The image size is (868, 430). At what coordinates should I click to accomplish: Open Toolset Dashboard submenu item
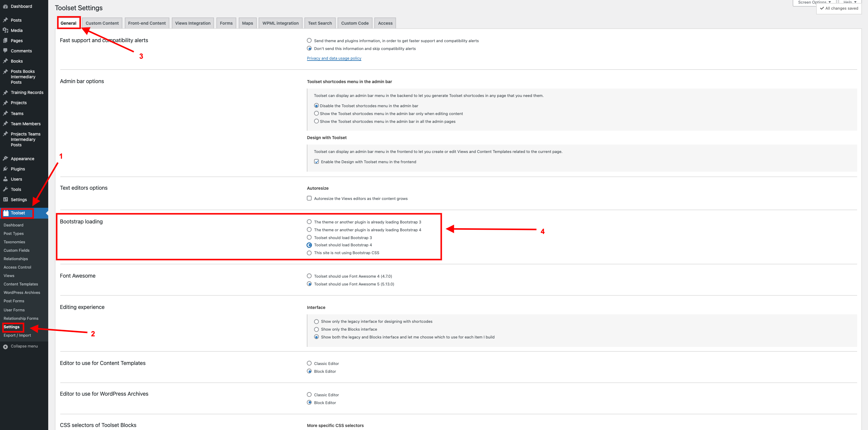tap(14, 225)
